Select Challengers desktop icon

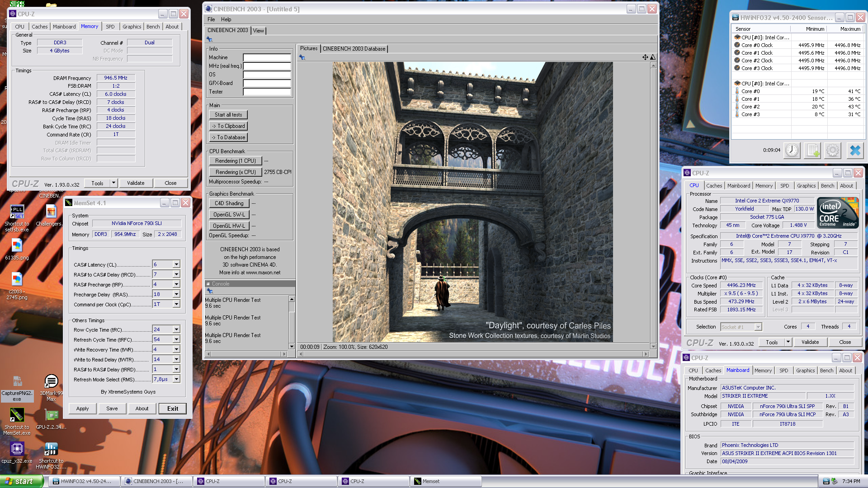51,216
